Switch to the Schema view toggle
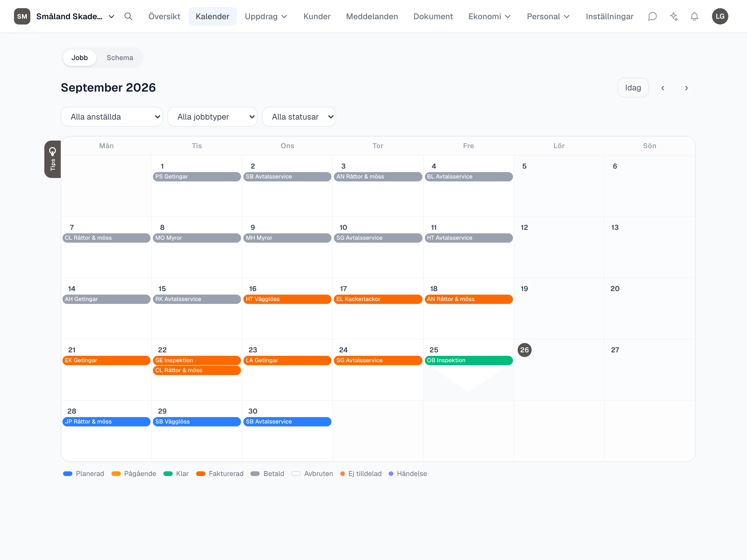This screenshot has width=747, height=560. point(120,58)
